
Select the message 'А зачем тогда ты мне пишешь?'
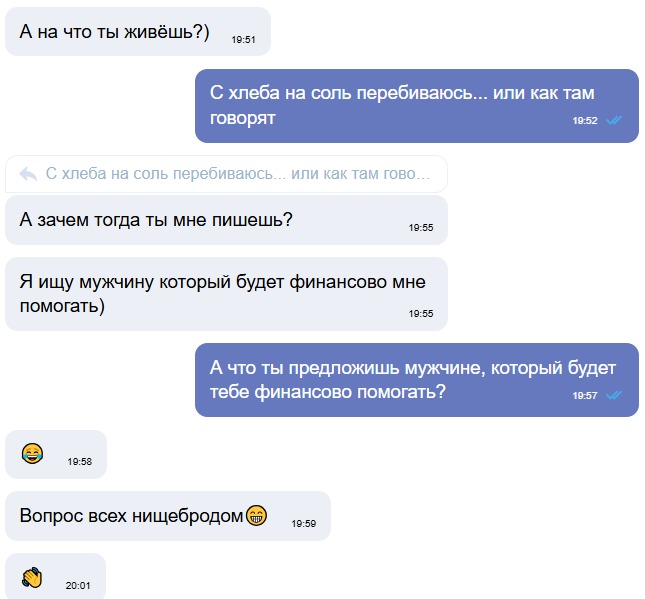pos(156,219)
